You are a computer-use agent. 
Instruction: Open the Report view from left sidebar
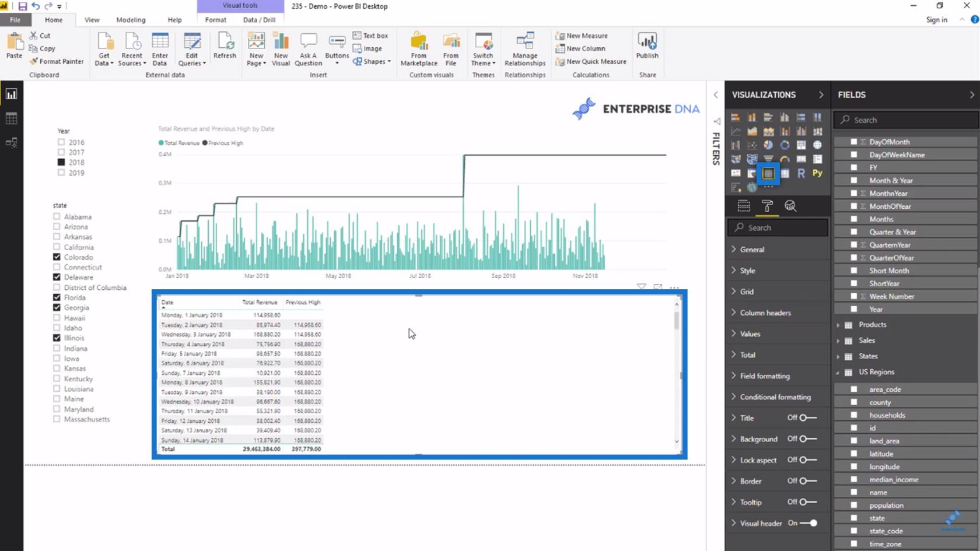pos(11,94)
